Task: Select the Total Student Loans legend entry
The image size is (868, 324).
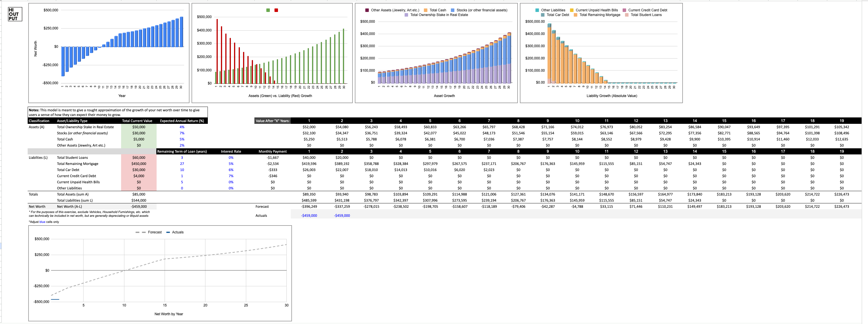Action: (x=646, y=15)
